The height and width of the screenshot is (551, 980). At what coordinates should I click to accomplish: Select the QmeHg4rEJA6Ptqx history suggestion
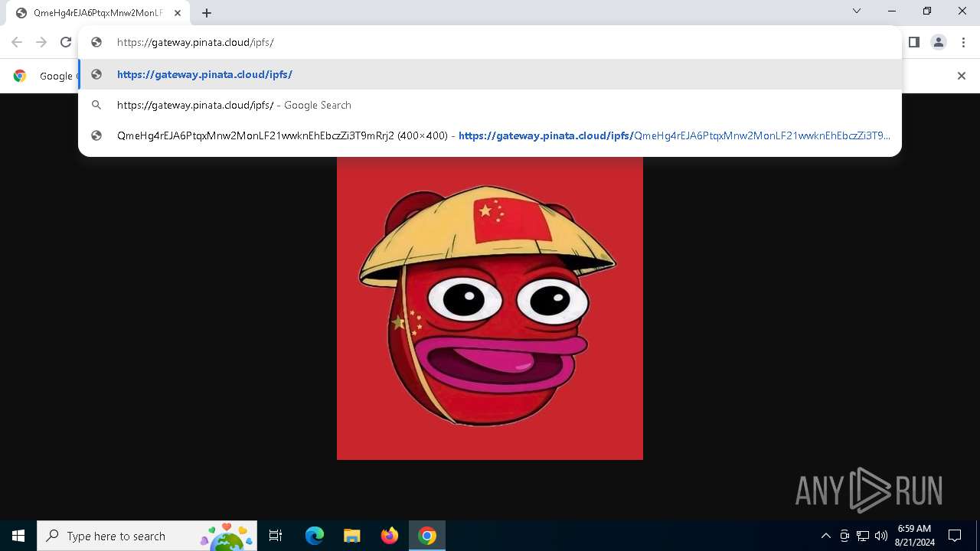tap(490, 135)
